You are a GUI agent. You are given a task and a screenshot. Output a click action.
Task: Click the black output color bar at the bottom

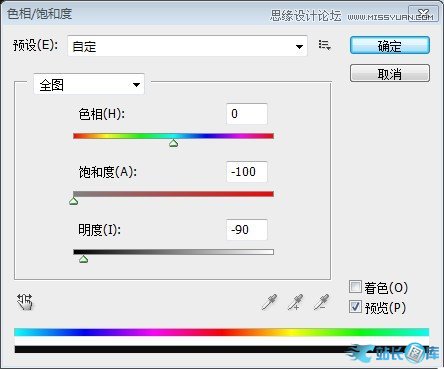pos(222,349)
